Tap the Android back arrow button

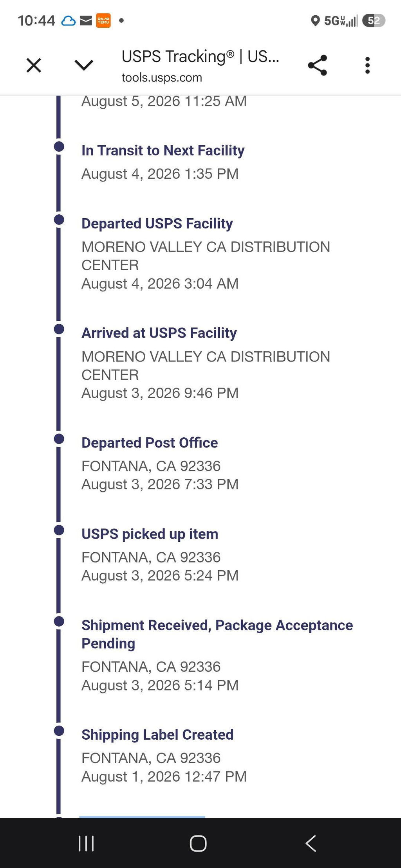[311, 843]
